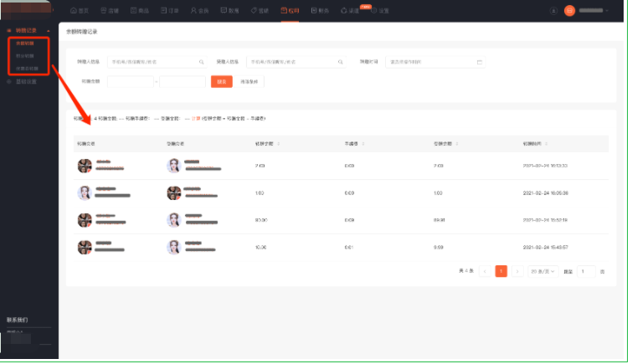Select the highlighted 应用 apps nav item
The width and height of the screenshot is (632, 364).
point(290,11)
